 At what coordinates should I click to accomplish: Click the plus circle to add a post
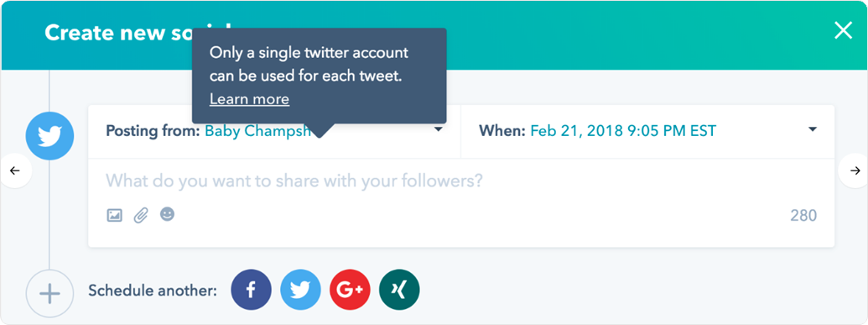(49, 293)
